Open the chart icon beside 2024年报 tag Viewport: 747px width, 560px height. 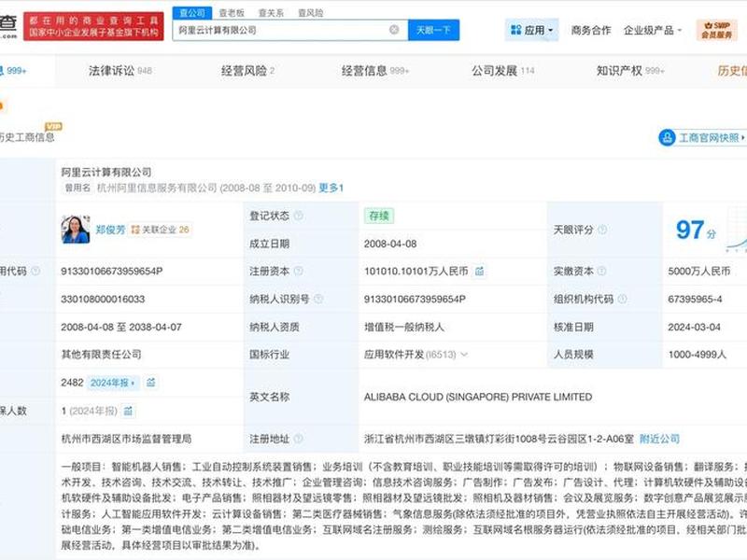151,383
